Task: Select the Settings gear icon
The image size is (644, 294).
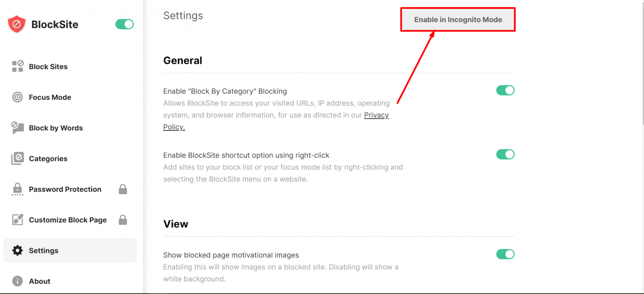Action: (18, 250)
